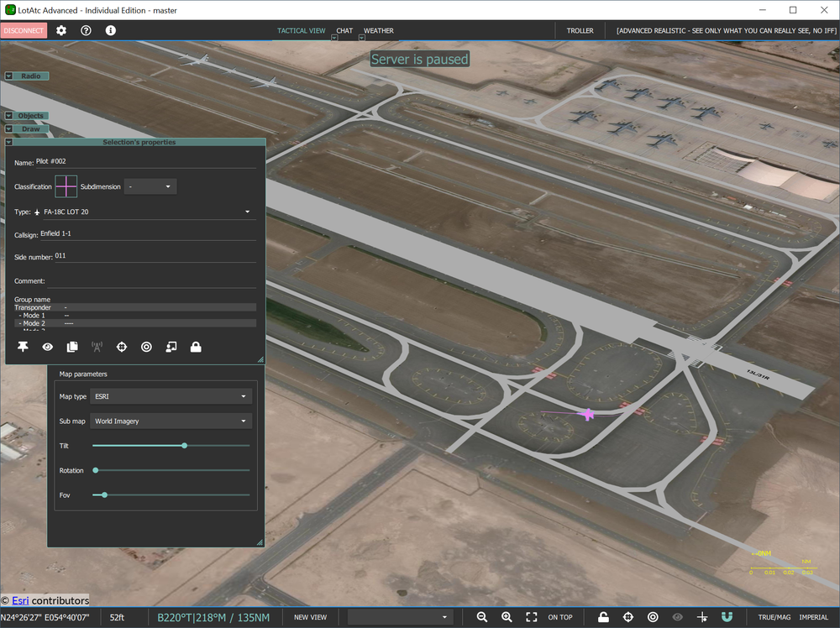Click the bearing readout B220°T|218°M / 135NM

coord(213,617)
